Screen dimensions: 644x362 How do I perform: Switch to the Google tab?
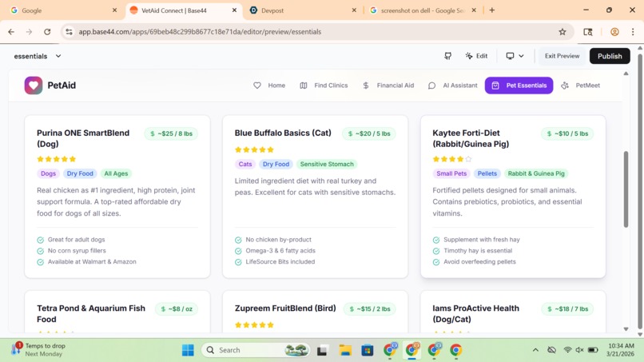(x=62, y=10)
